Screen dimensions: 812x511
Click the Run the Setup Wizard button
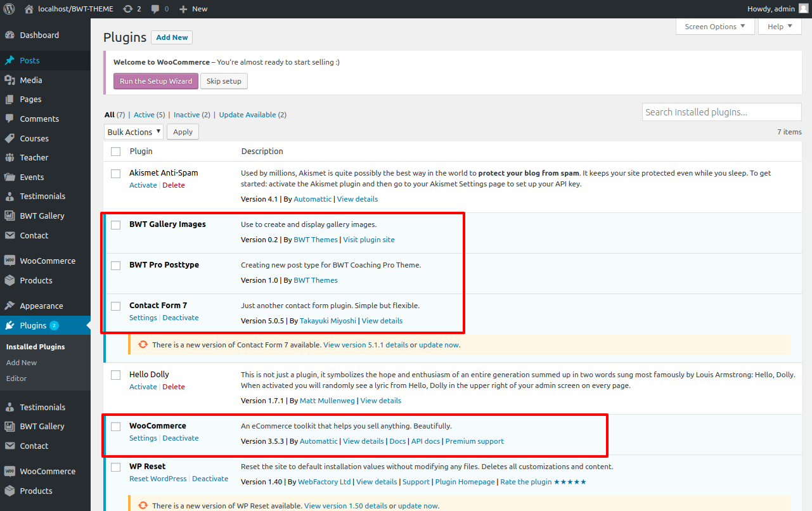[155, 81]
